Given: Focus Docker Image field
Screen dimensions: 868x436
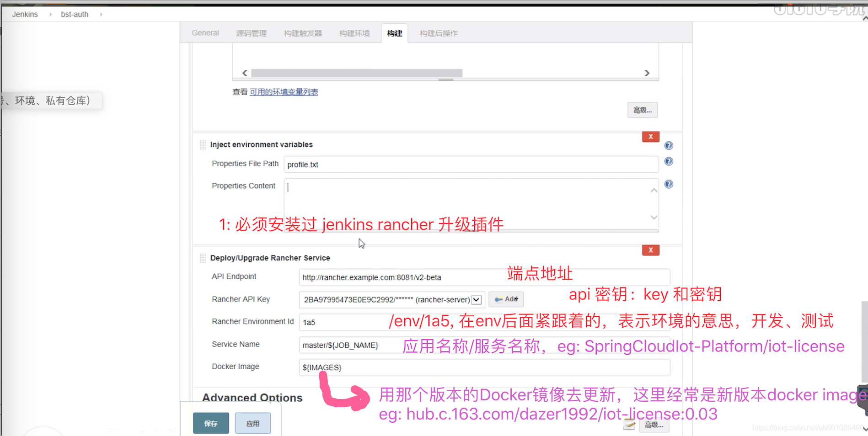Looking at the screenshot, I should click(x=484, y=367).
